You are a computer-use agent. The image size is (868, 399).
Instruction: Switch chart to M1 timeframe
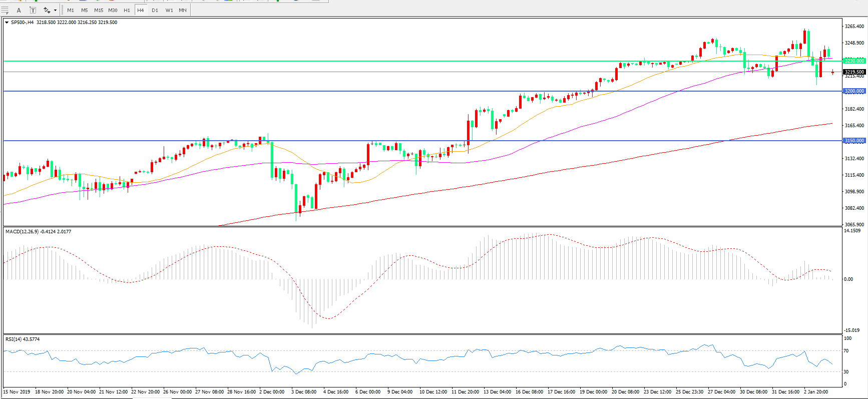pos(71,10)
